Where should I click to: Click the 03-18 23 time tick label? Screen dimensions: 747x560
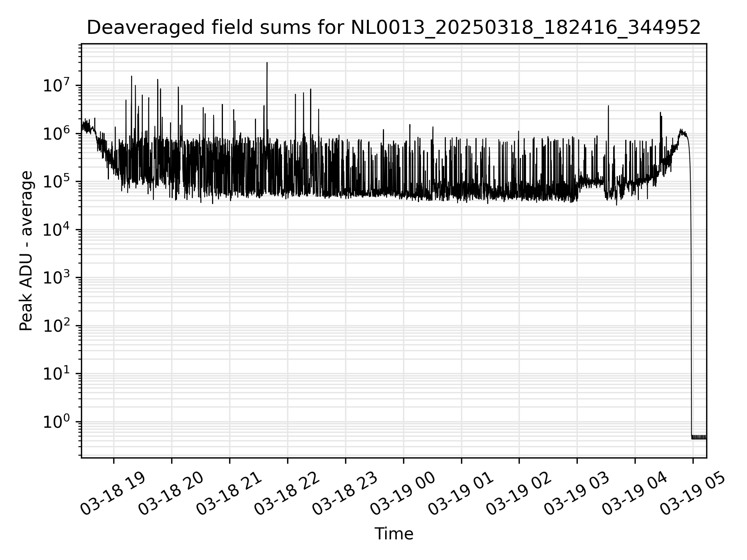tap(345, 493)
